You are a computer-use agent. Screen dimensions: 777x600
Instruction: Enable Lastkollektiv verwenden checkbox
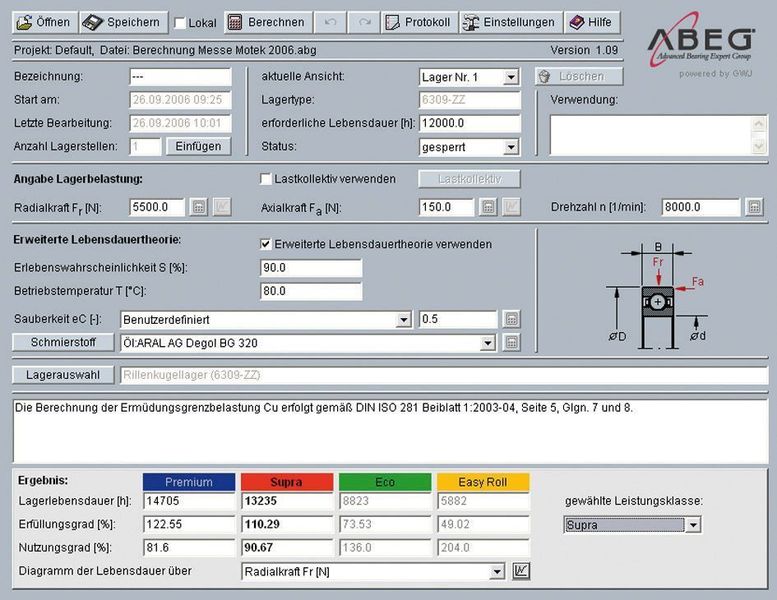click(x=266, y=179)
